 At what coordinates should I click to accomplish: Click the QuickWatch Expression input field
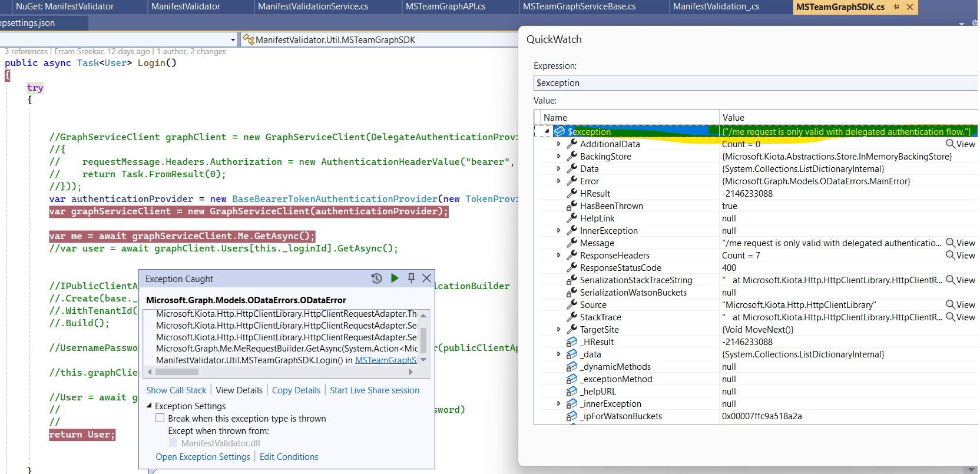pyautogui.click(x=756, y=82)
